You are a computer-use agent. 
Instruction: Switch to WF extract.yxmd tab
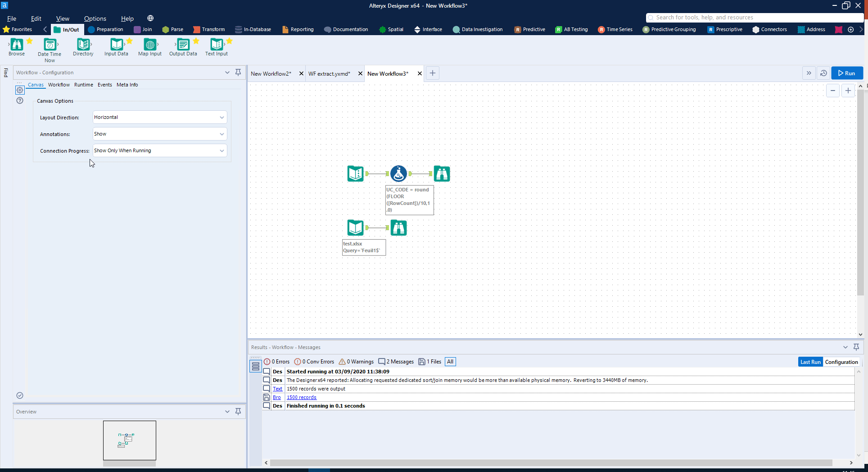[x=329, y=73]
